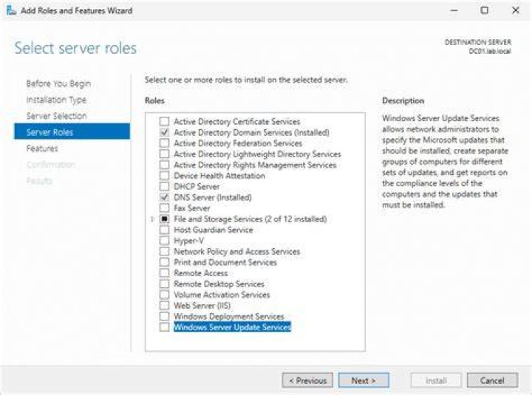Click File and Storage Services partial checkbox
Screen dimensions: 532x395
pyautogui.click(x=164, y=219)
